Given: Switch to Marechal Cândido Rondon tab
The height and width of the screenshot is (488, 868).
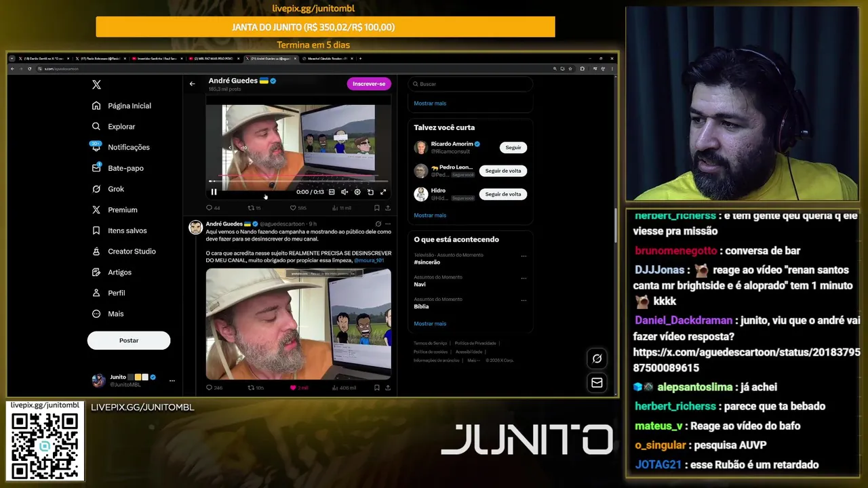Looking at the screenshot, I should 328,59.
